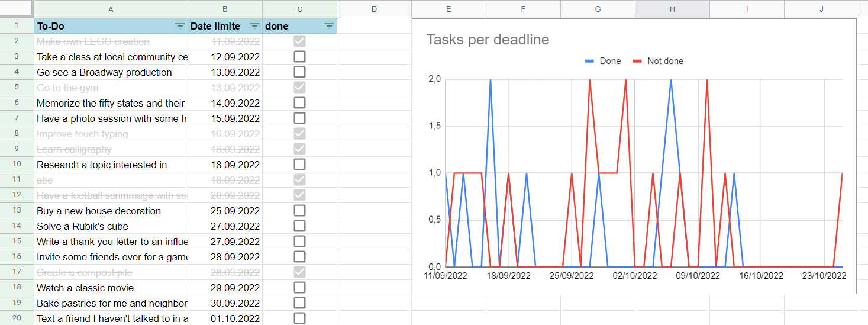
Task: Check done box for Solve a Rubik's cube
Action: point(300,226)
